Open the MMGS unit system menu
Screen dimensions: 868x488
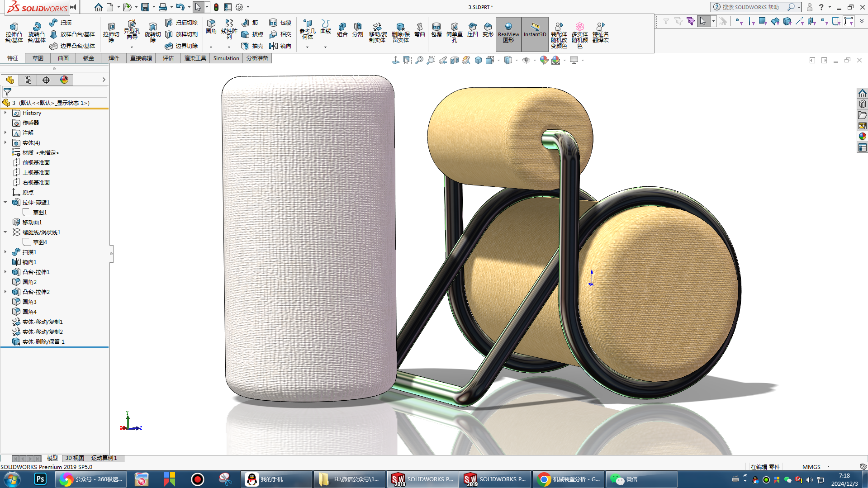(x=816, y=467)
